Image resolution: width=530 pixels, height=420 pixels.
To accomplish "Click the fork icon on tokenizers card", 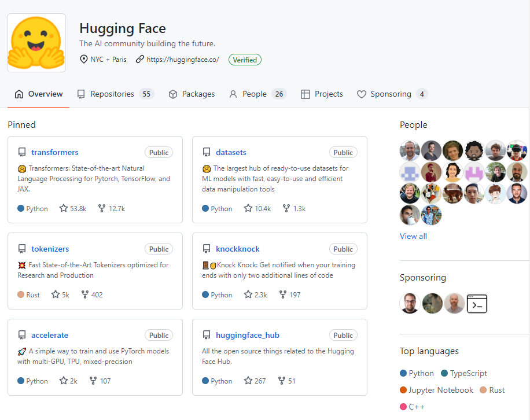I will click(x=85, y=294).
